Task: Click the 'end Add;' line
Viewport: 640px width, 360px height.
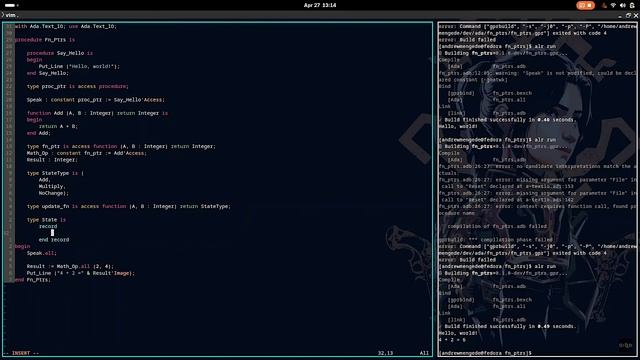Action: pos(39,133)
